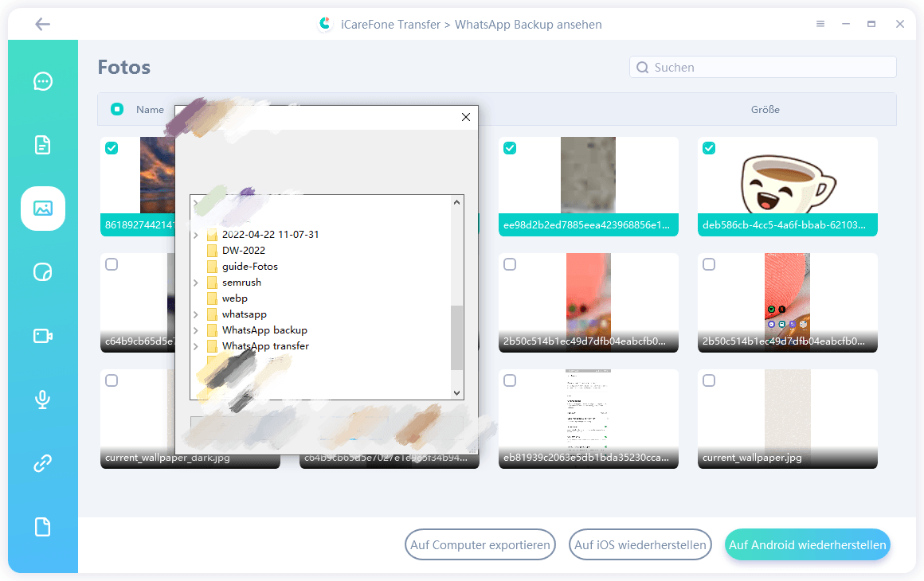Open the other files sidebar icon
Image resolution: width=924 pixels, height=581 pixels.
pyautogui.click(x=43, y=527)
